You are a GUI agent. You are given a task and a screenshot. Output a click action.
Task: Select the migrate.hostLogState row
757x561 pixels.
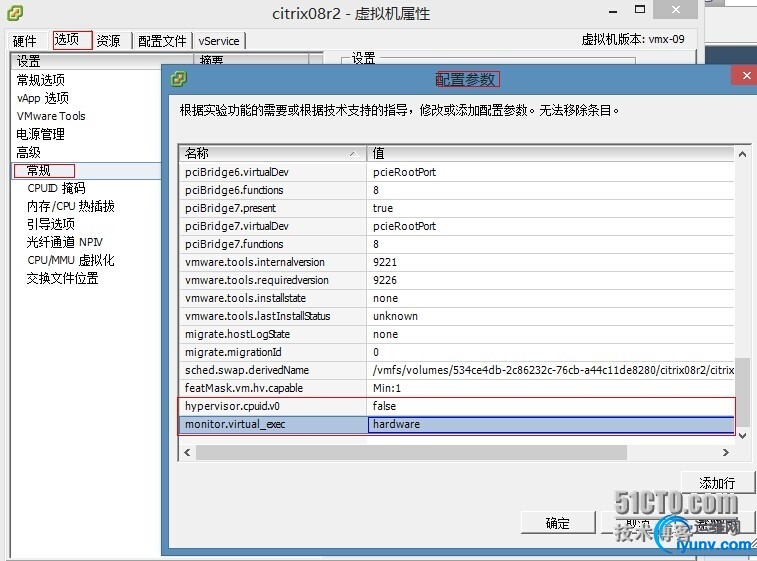(x=457, y=334)
